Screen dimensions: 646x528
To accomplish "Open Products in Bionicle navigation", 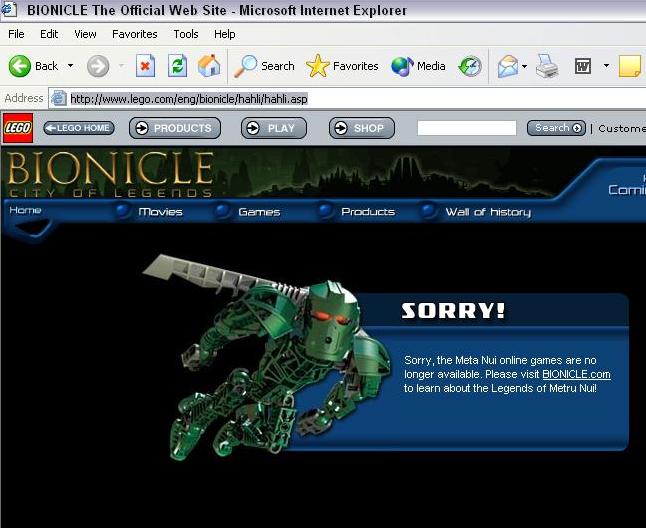I will pos(368,212).
